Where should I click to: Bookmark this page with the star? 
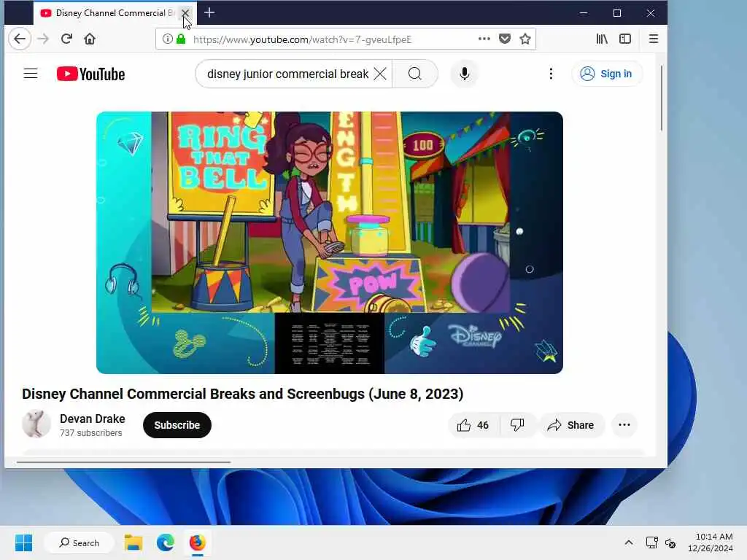click(x=525, y=39)
